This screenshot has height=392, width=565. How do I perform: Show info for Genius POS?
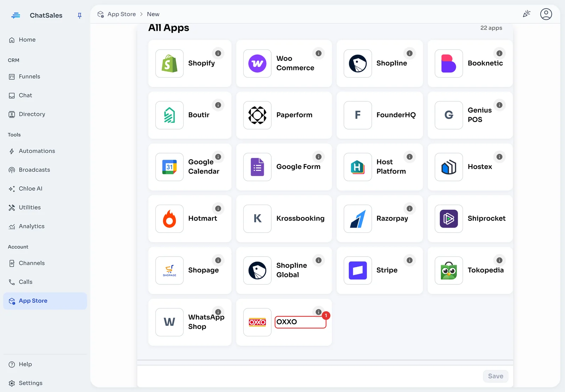tap(499, 105)
